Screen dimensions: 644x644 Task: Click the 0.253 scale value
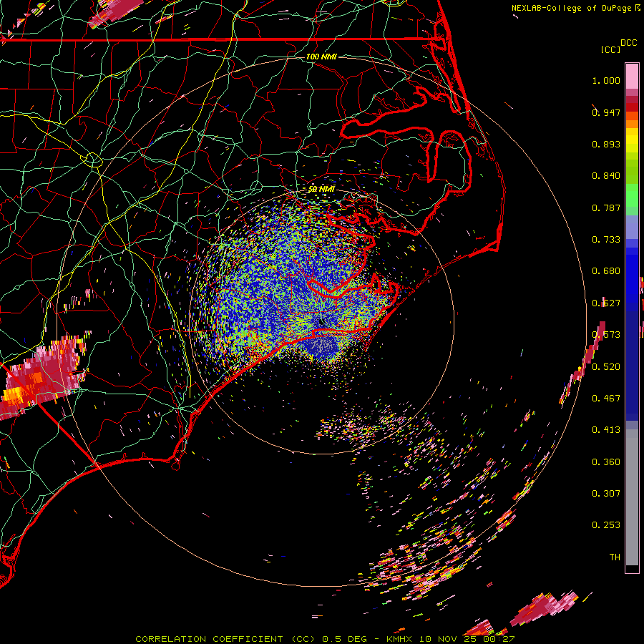tap(606, 525)
